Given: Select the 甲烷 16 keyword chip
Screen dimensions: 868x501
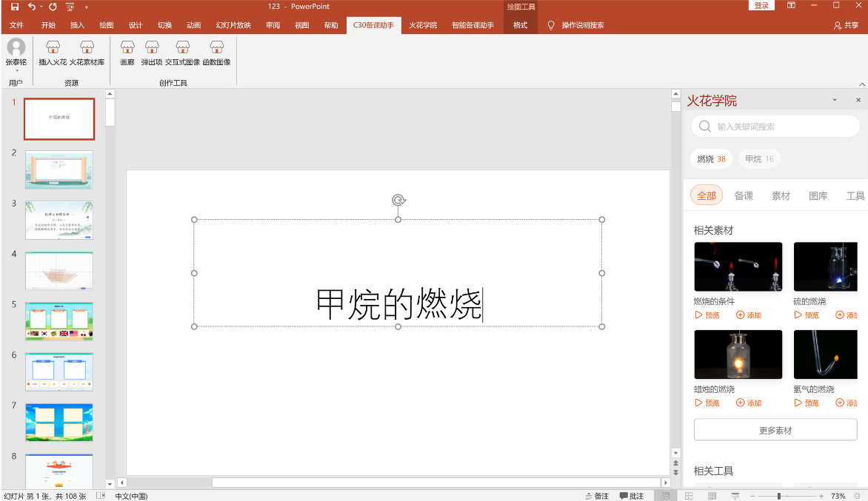Looking at the screenshot, I should [759, 159].
